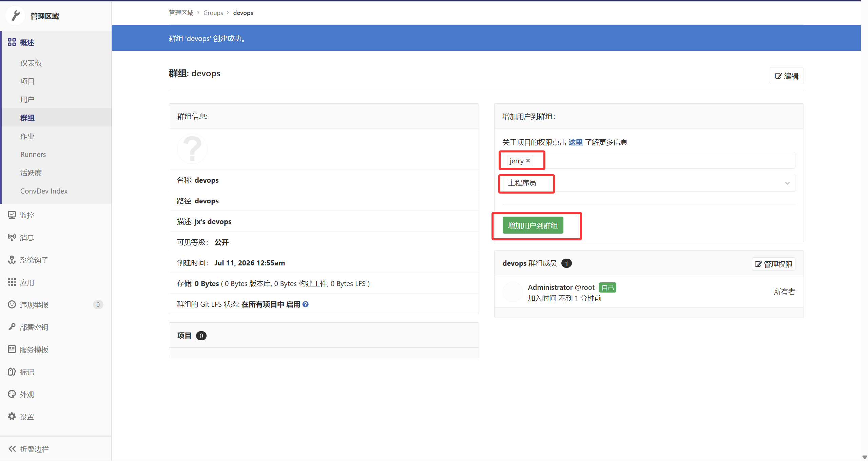Open 用户 in the sidebar
Image resolution: width=868 pixels, height=461 pixels.
tap(27, 99)
